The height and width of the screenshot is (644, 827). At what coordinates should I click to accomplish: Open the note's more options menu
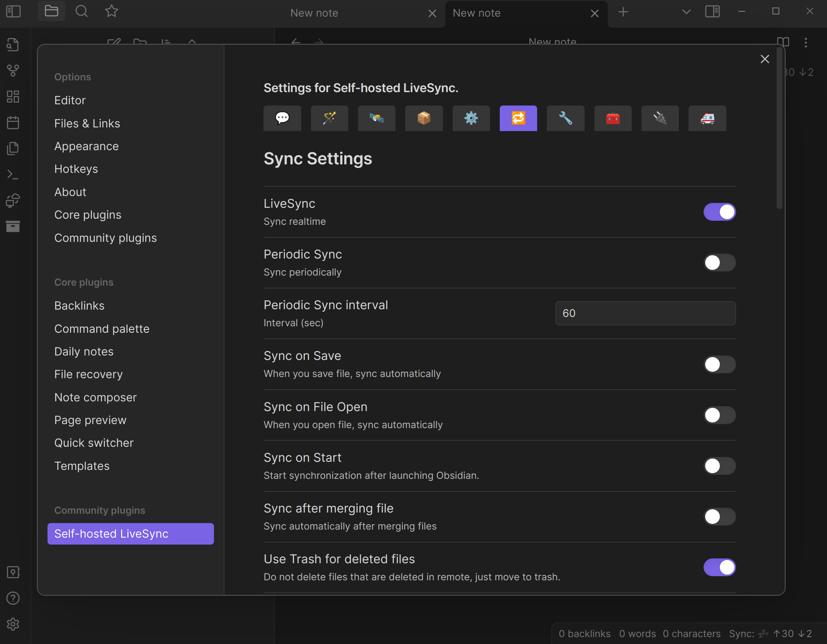coord(805,43)
